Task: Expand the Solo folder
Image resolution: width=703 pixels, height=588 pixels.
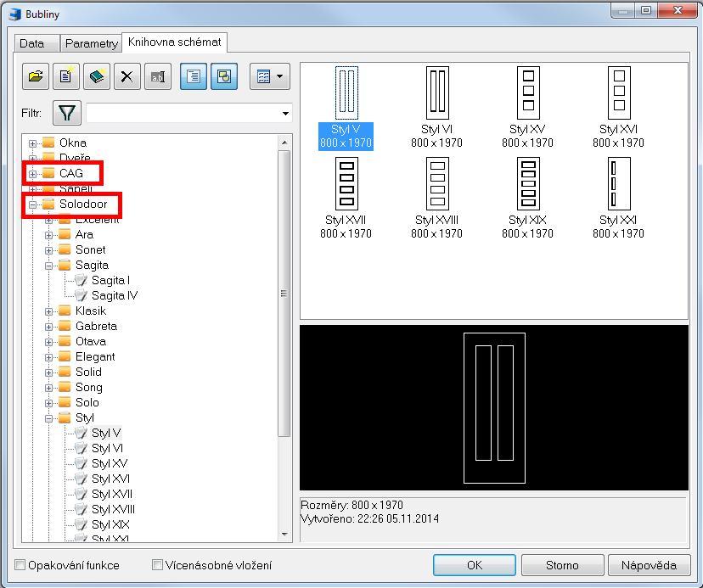Action: pos(49,403)
